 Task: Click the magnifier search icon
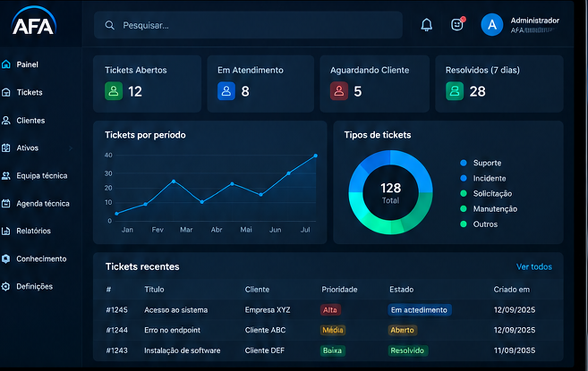click(110, 25)
